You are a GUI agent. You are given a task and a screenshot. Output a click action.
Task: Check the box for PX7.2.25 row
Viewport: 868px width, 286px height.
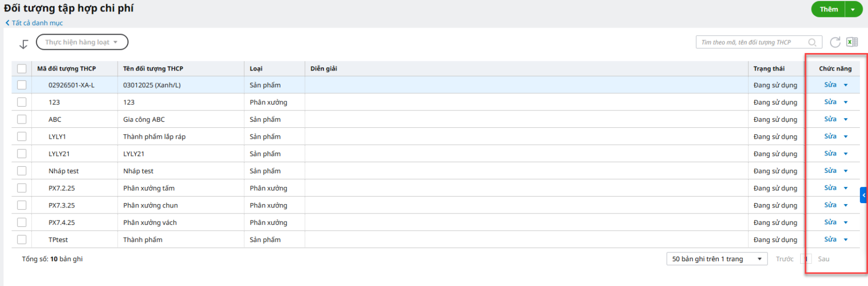[x=22, y=188]
